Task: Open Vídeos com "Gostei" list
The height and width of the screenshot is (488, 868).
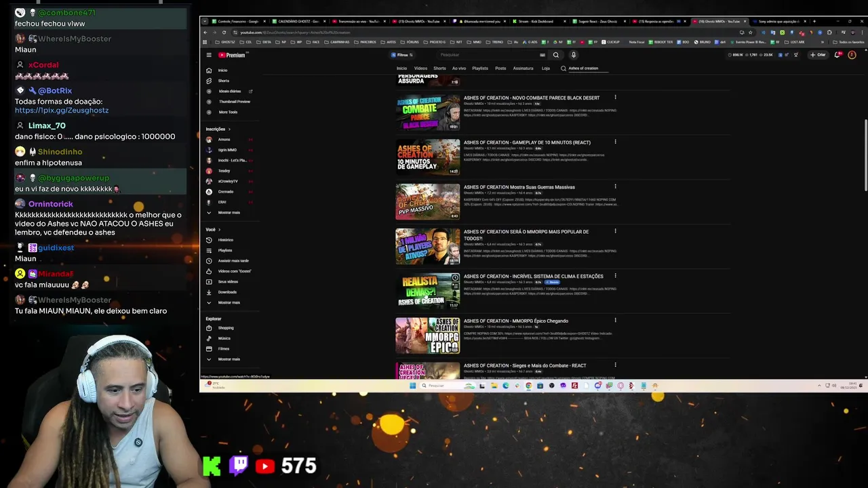Action: [x=234, y=271]
